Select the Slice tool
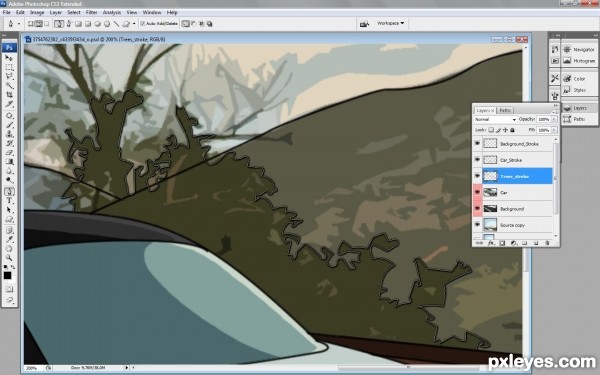600x375 pixels. click(x=9, y=104)
